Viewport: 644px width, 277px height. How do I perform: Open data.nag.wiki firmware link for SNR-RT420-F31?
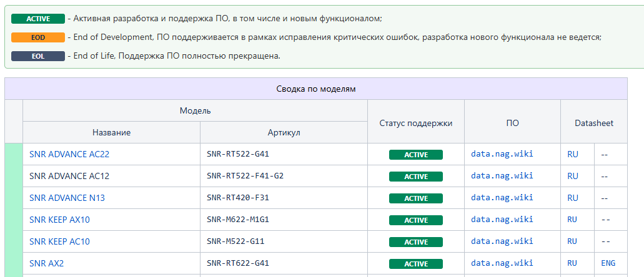pyautogui.click(x=502, y=198)
